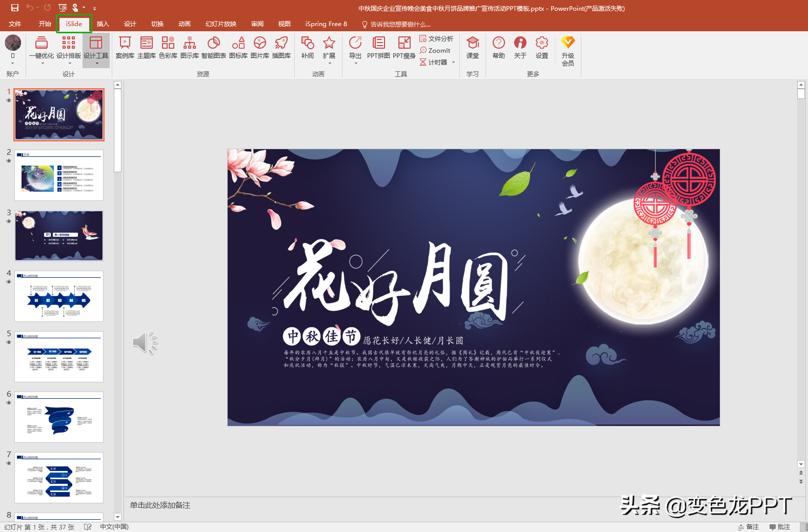The image size is (808, 532).
Task: Select slide 7 thumbnail
Action: (x=59, y=478)
